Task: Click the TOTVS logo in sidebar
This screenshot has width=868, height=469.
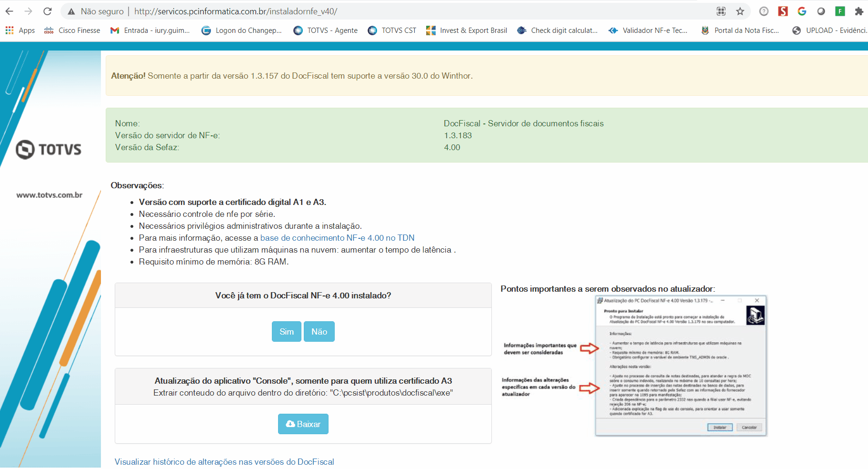Action: [49, 150]
